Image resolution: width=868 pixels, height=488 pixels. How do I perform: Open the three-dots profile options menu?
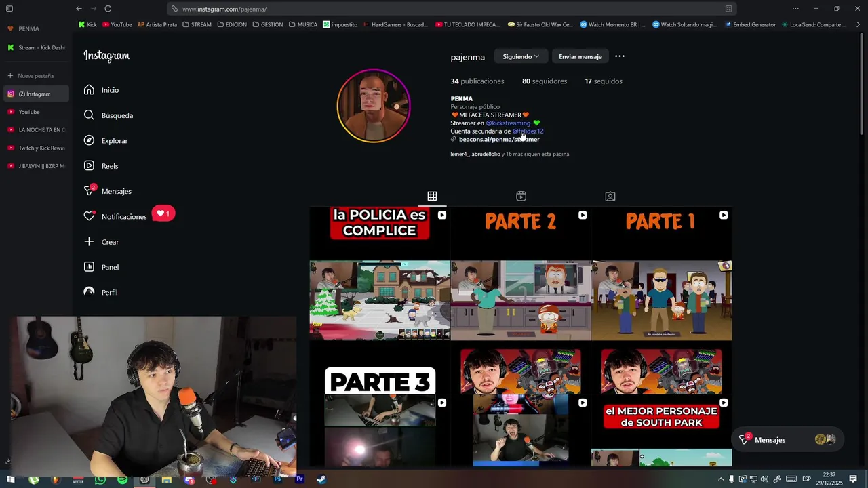(619, 56)
